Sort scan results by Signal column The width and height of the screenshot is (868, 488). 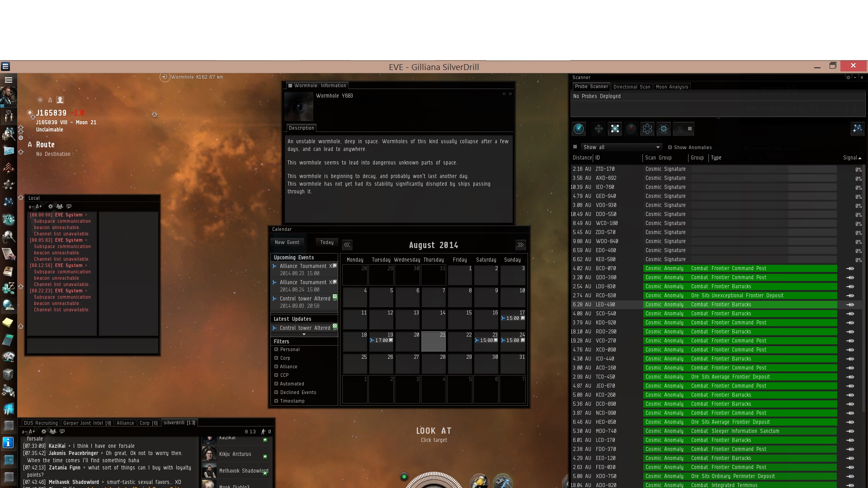(x=852, y=158)
